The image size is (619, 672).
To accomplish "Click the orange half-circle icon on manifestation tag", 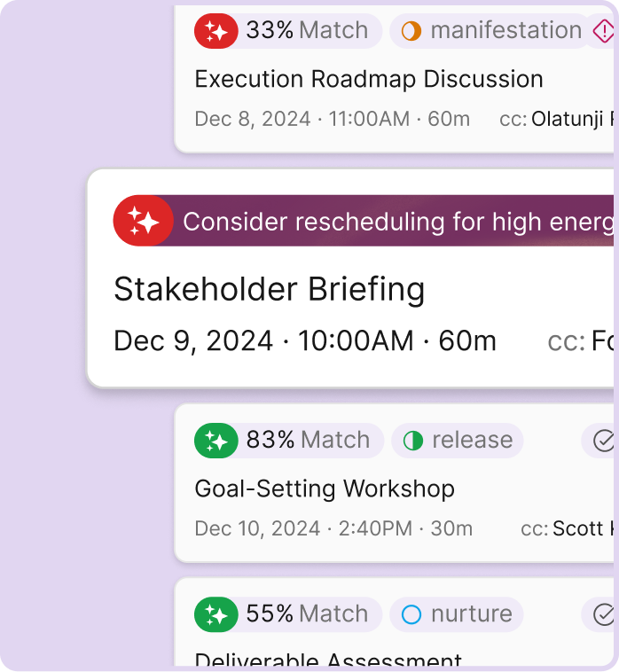I will [411, 31].
